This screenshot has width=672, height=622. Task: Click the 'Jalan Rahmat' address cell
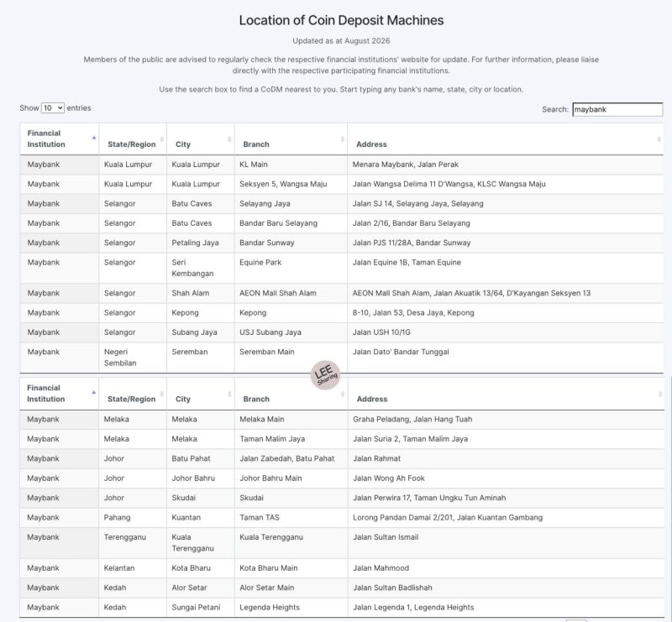[507, 459]
